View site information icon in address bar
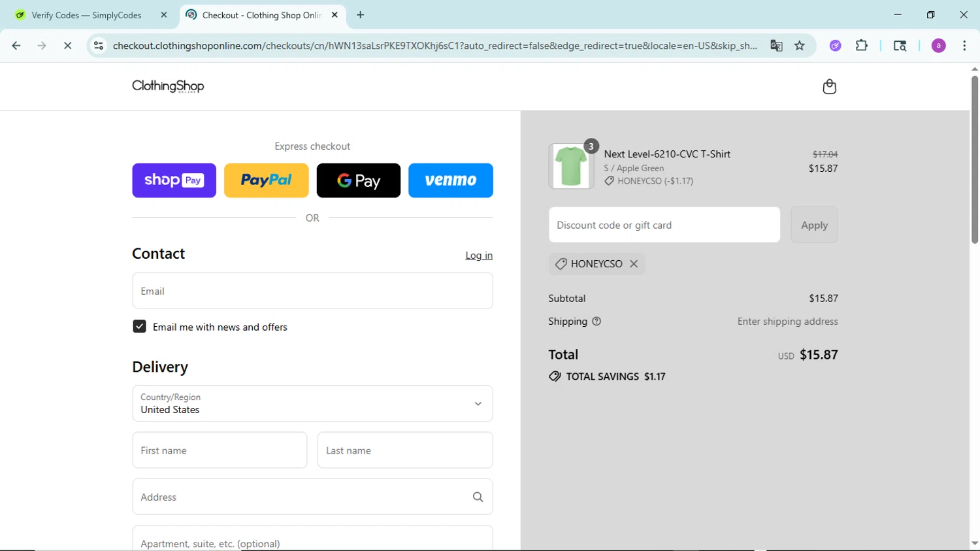The height and width of the screenshot is (551, 980). pyautogui.click(x=99, y=46)
